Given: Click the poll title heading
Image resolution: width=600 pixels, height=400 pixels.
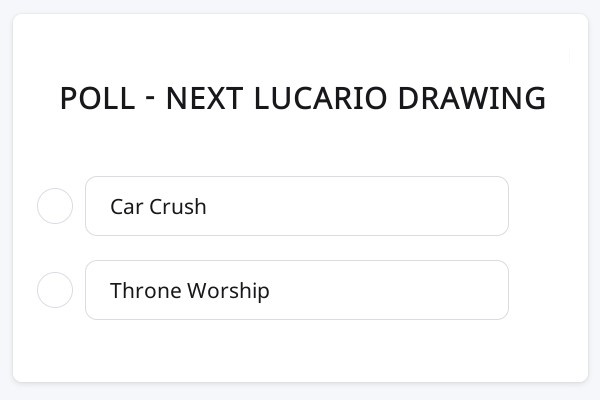Looking at the screenshot, I should (x=302, y=99).
